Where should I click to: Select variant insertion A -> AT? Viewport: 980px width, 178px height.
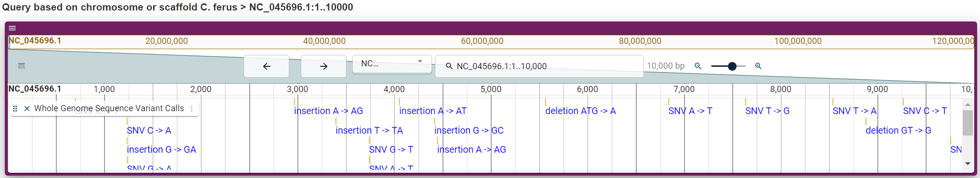pos(433,111)
